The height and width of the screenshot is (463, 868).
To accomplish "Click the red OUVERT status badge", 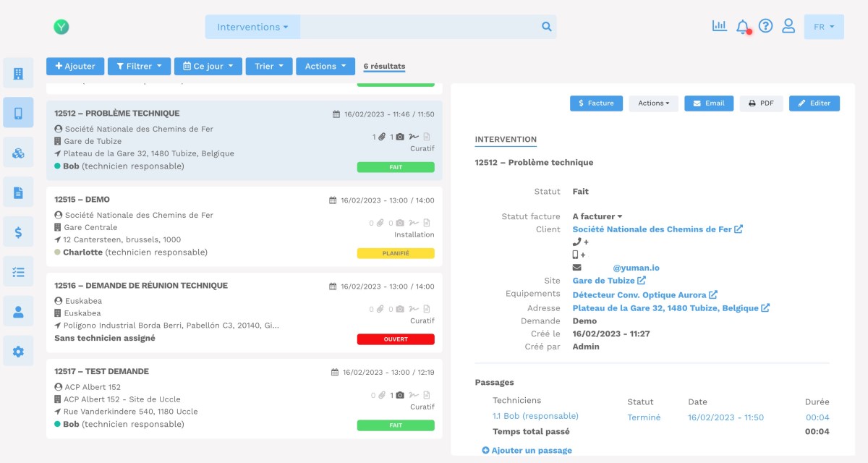I will coord(396,339).
